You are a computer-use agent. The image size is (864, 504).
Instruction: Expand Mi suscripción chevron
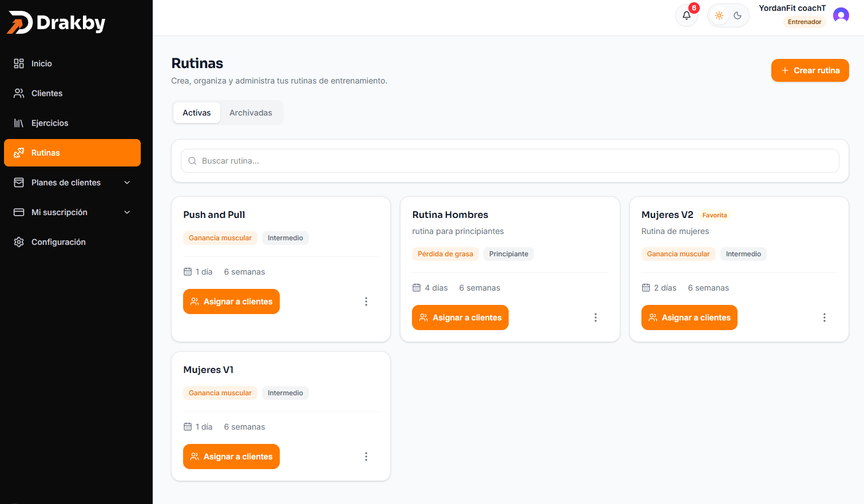point(127,212)
